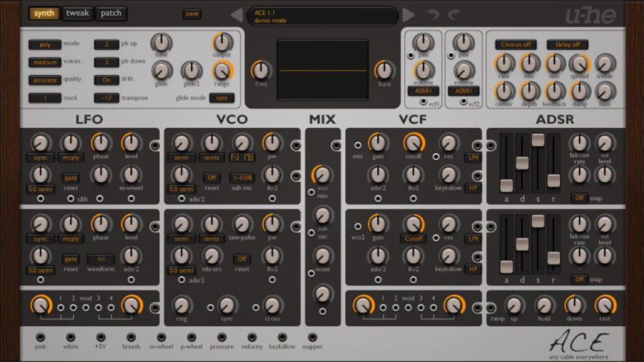The width and height of the screenshot is (644, 362).
Task: Click the pink noise output jack
Action: [x=40, y=337]
